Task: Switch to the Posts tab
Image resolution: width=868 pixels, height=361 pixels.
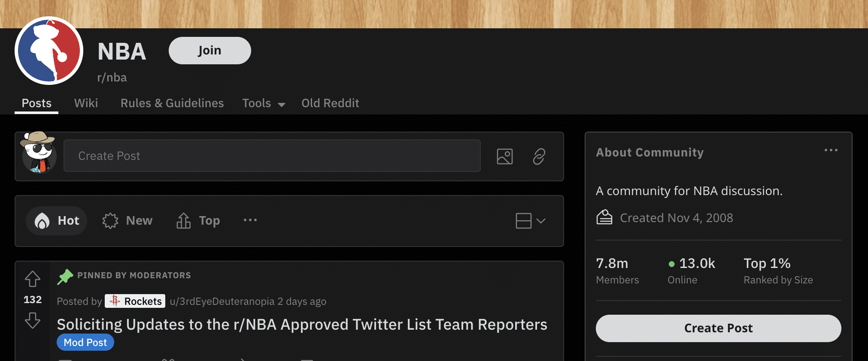Action: [36, 103]
